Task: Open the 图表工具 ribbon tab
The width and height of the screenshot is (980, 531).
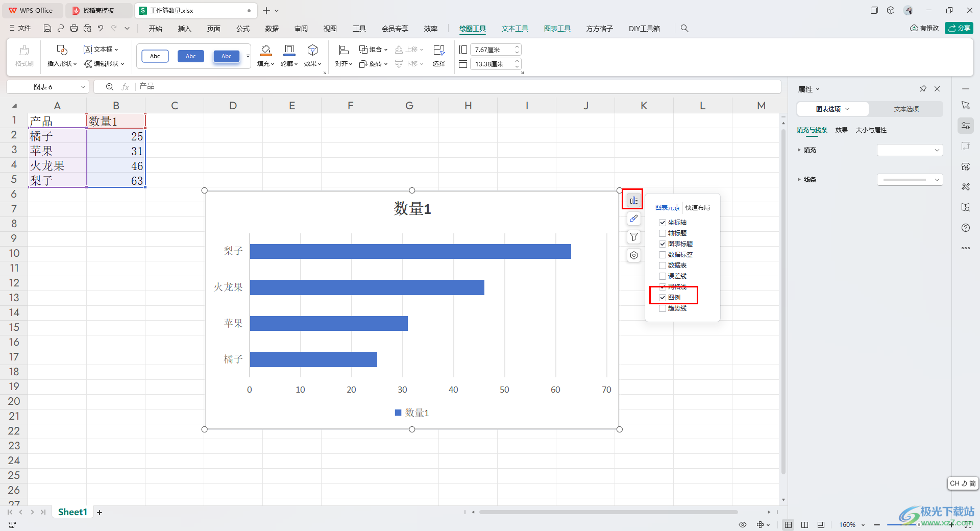Action: pyautogui.click(x=557, y=29)
